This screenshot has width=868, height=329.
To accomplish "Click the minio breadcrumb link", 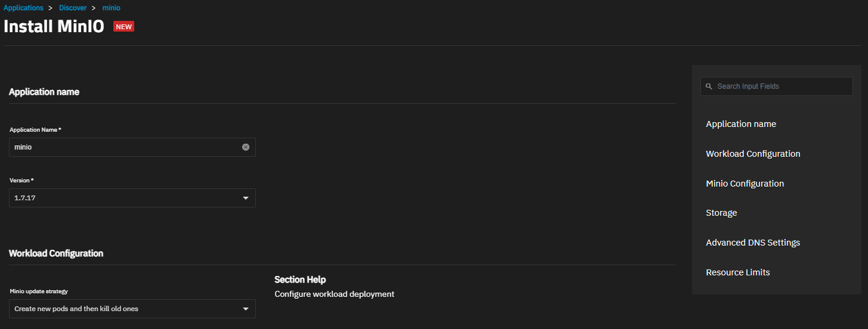I will point(112,8).
